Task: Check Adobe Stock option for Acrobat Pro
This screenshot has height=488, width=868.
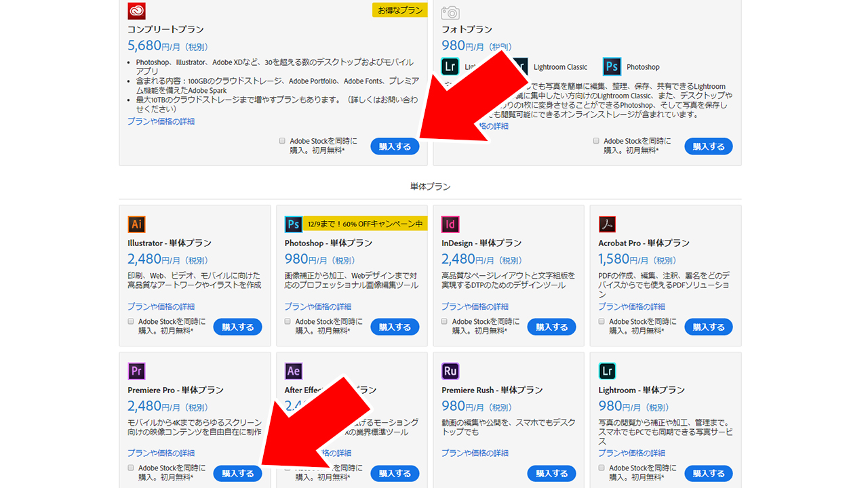Action: pos(601,321)
